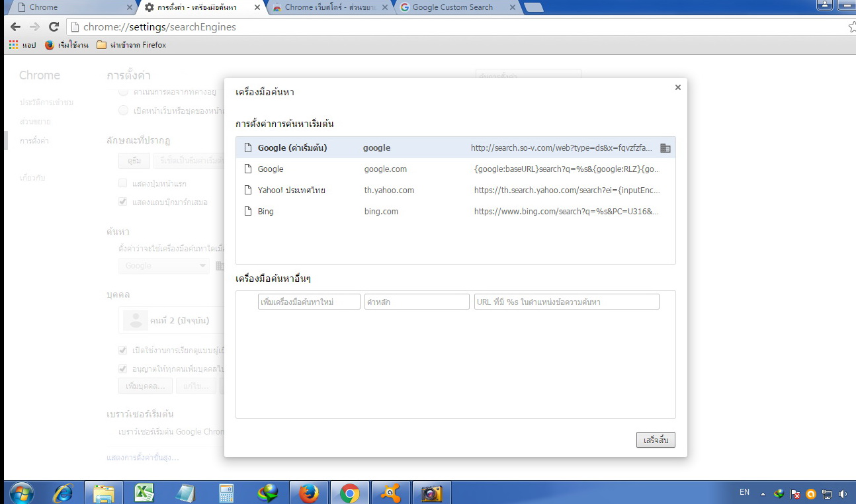Open the camera app on the taskbar
This screenshot has height=504, width=856.
pyautogui.click(x=432, y=493)
